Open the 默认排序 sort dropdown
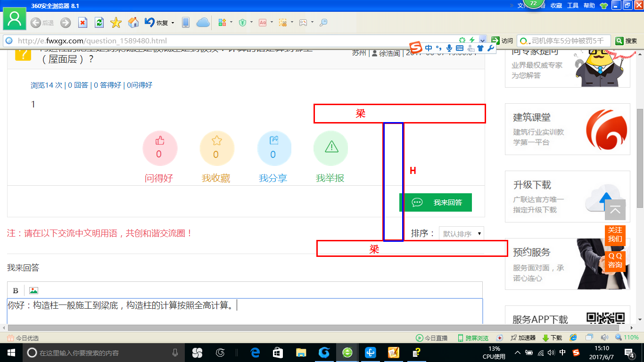The image size is (644, 362). point(461,233)
